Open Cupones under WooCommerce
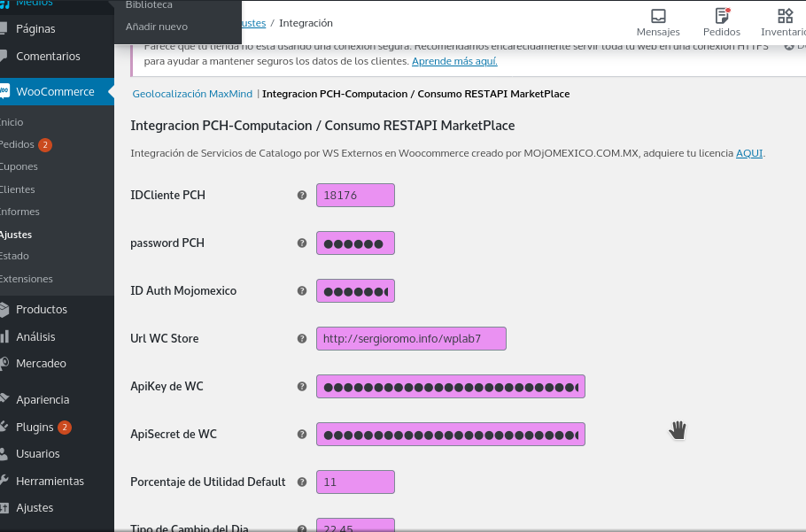 pyautogui.click(x=19, y=167)
